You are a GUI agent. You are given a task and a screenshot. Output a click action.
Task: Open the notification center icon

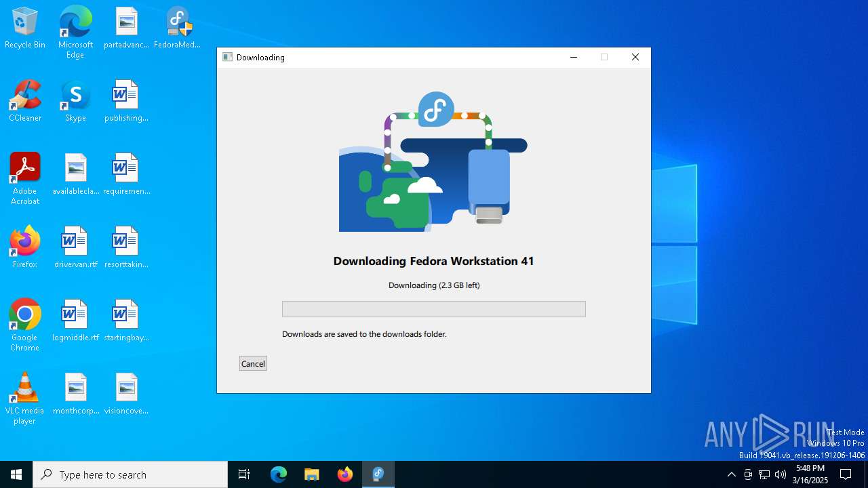pos(846,474)
